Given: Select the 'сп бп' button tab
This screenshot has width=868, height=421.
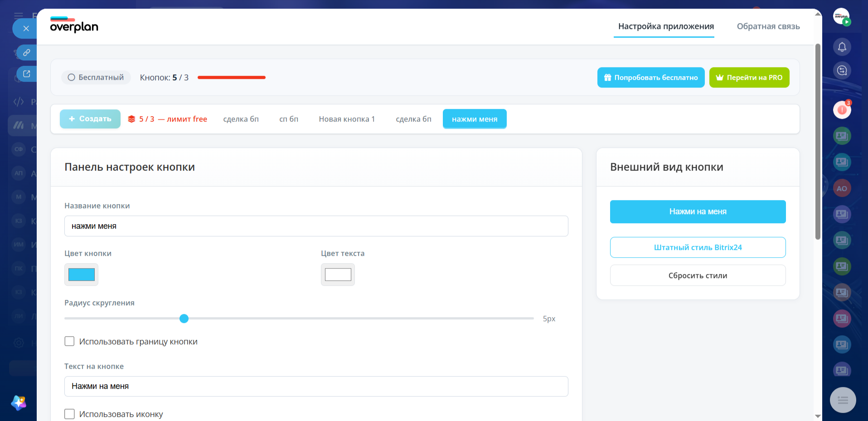Looking at the screenshot, I should tap(289, 119).
